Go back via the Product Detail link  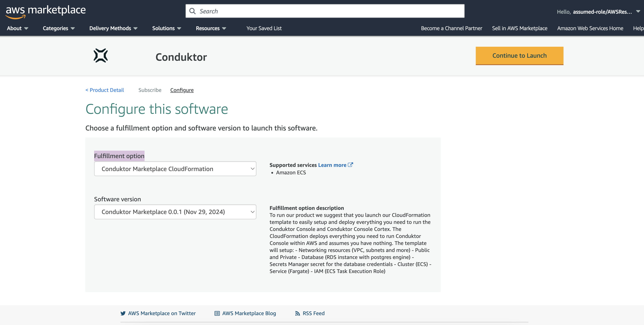point(104,90)
